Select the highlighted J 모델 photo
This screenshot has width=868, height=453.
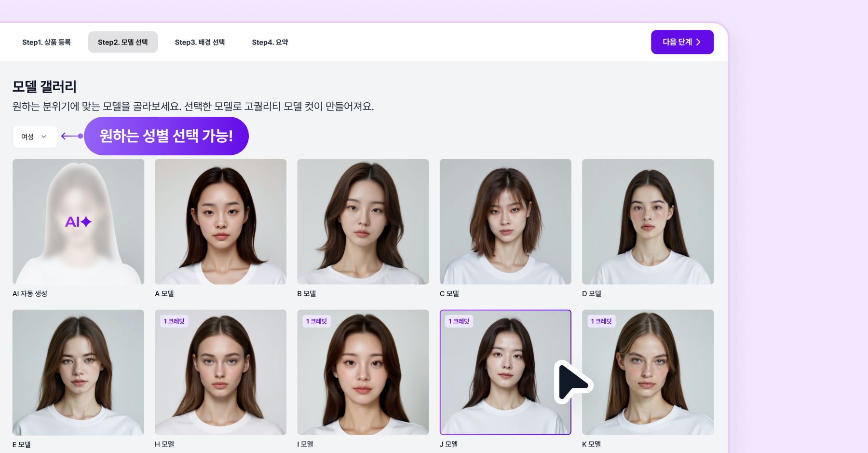pos(505,372)
